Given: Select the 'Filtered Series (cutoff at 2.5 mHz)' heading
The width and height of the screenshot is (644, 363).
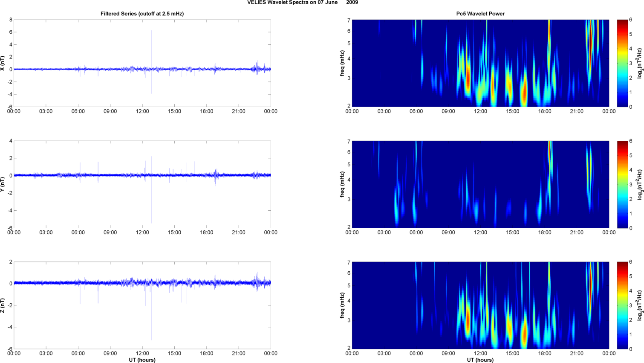Looking at the screenshot, I should pyautogui.click(x=142, y=14).
